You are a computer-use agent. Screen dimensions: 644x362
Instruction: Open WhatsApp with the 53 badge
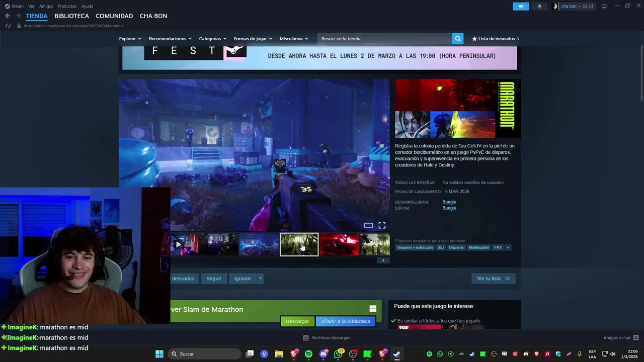pos(338,354)
